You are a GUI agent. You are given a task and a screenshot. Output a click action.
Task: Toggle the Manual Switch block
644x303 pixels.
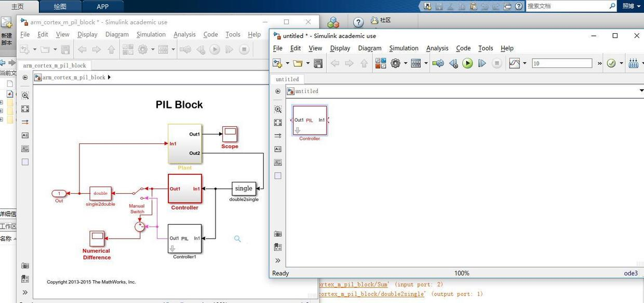(x=138, y=193)
